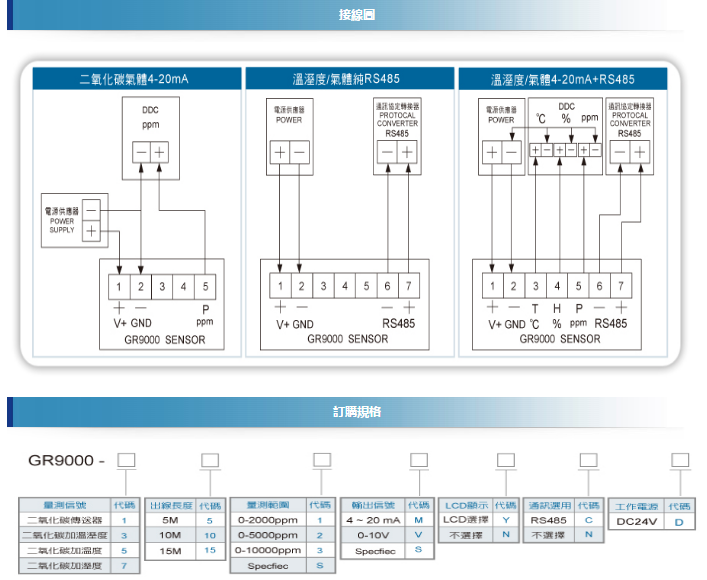Click the empty code box above 量測信號 table
Screen dimensions: 707x580
click(x=126, y=460)
